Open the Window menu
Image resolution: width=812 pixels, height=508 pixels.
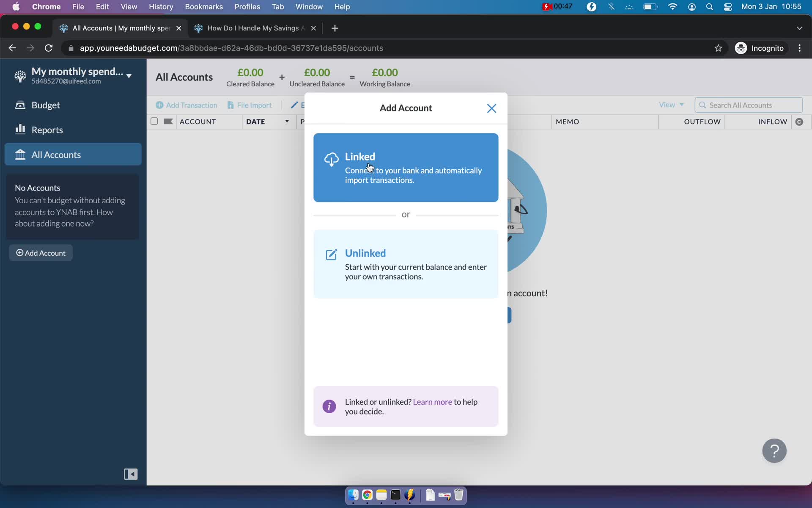coord(309,6)
